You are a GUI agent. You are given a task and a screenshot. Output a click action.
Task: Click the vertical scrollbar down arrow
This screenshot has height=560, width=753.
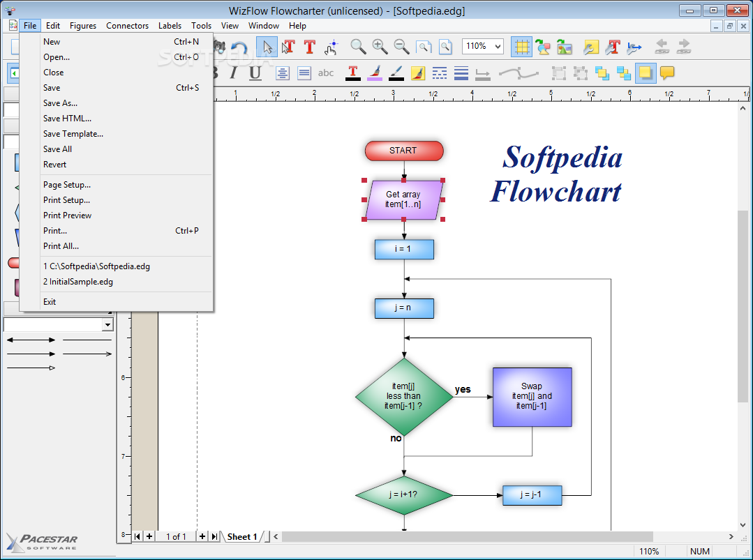[743, 525]
